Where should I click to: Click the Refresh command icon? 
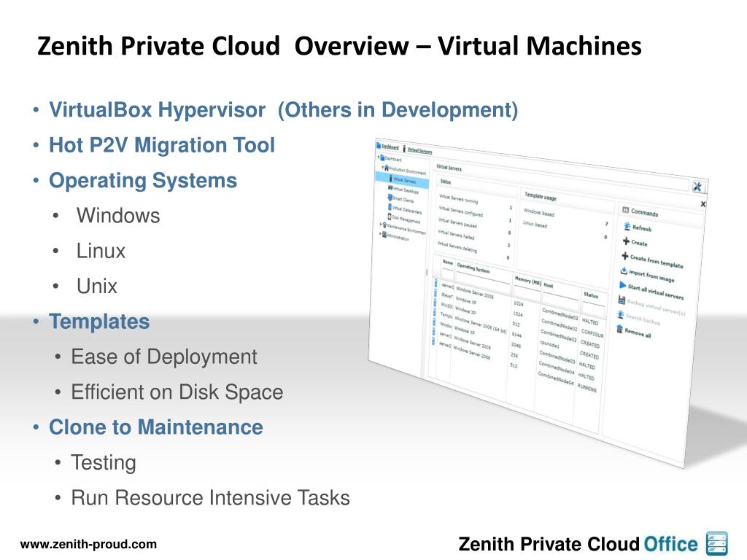(x=627, y=226)
